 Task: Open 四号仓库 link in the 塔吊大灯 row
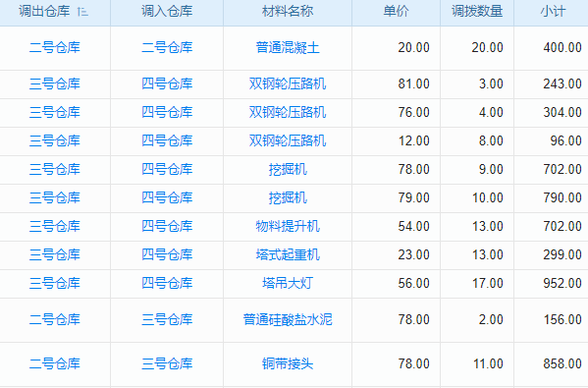point(167,283)
